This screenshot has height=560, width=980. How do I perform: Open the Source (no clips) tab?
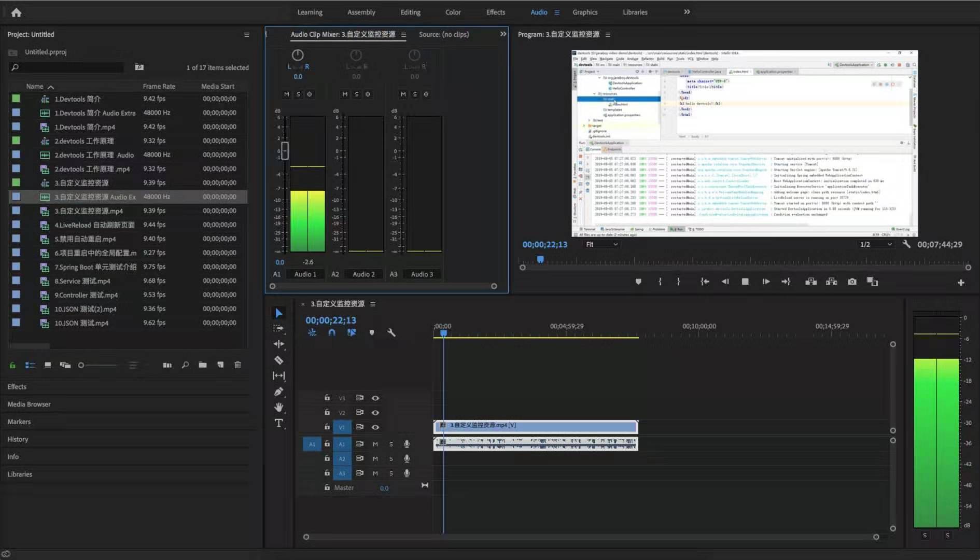[443, 34]
